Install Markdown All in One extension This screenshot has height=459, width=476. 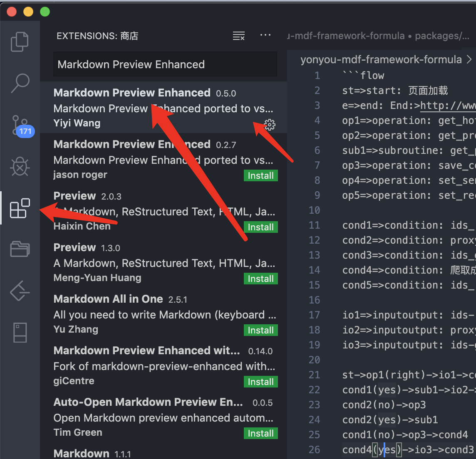(261, 331)
